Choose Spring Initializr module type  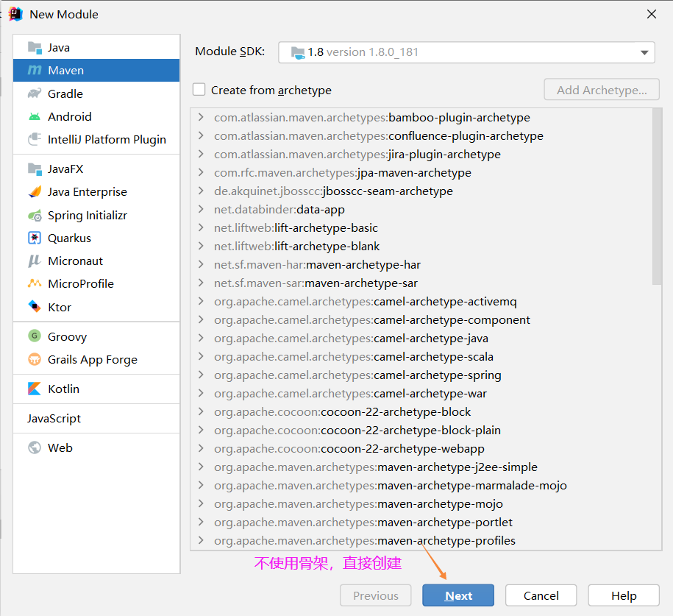click(96, 215)
